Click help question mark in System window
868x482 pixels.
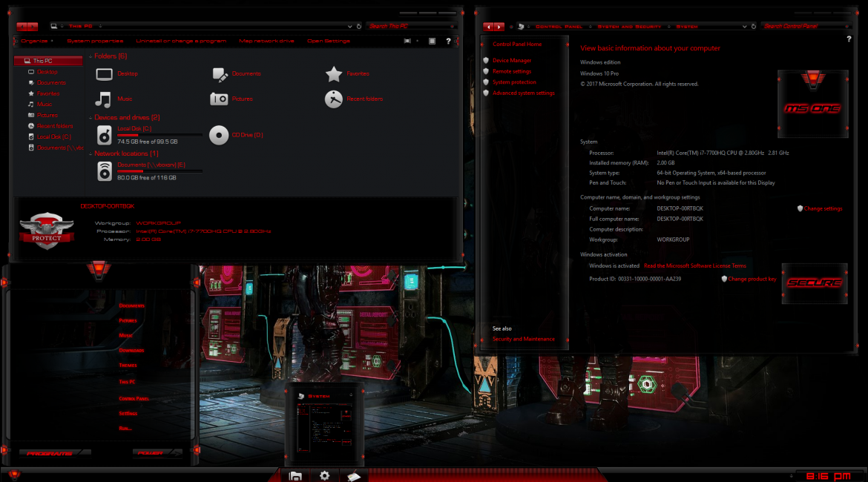click(x=849, y=39)
